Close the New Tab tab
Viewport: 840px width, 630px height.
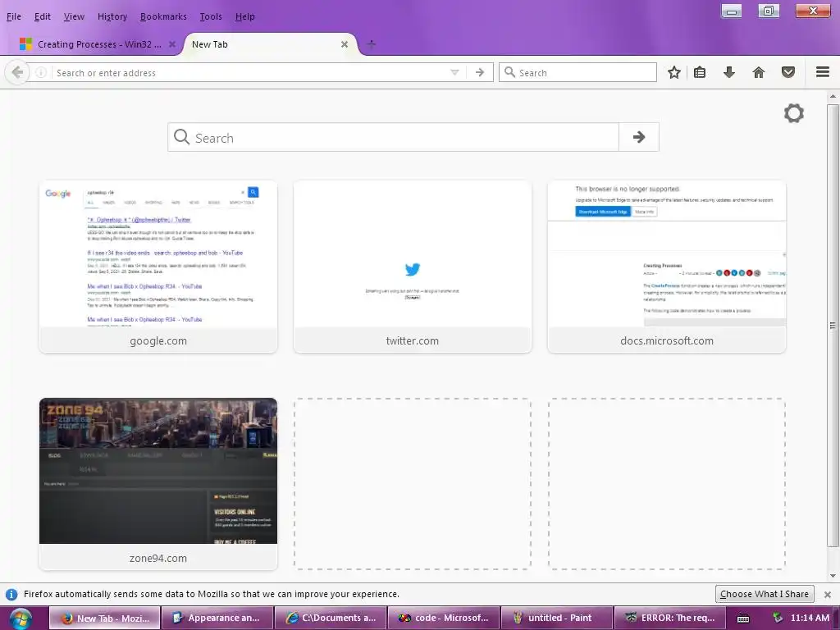click(345, 44)
